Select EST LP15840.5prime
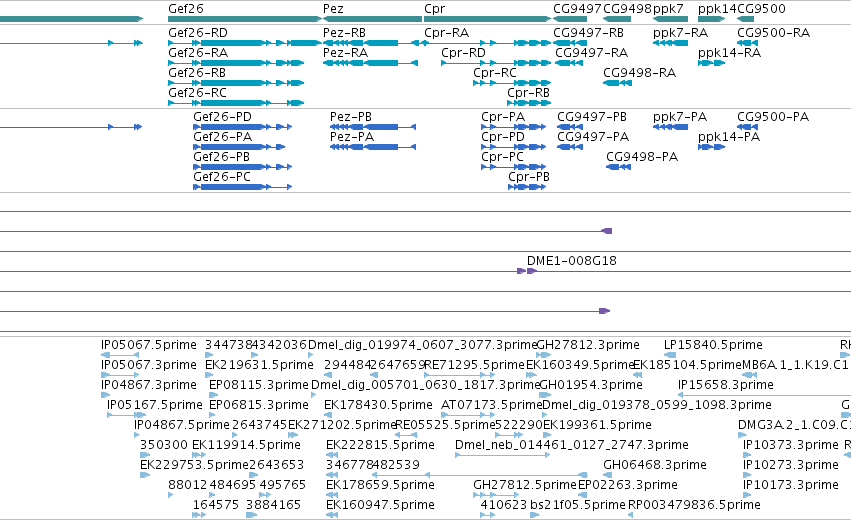851x520 pixels. [x=670, y=355]
